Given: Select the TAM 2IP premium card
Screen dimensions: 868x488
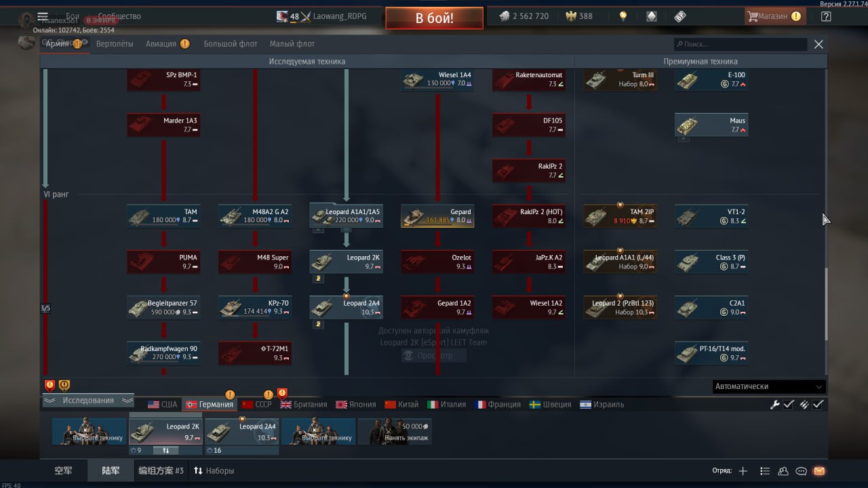Looking at the screenshot, I should (x=620, y=216).
